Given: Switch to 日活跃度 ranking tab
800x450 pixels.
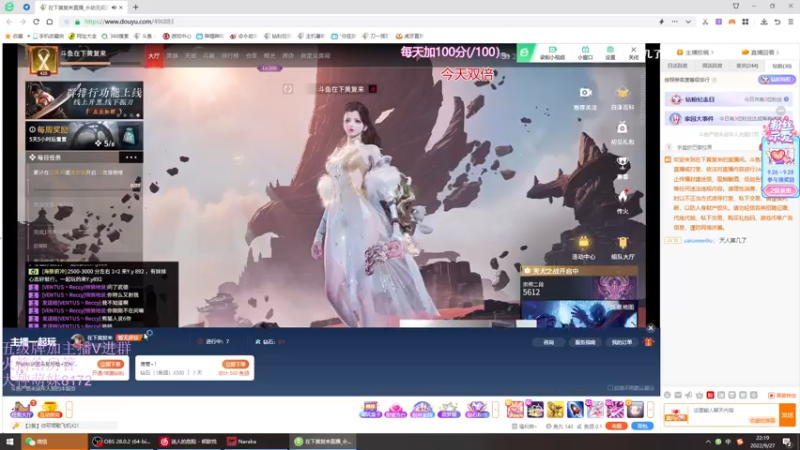Looking at the screenshot, I should [678, 66].
